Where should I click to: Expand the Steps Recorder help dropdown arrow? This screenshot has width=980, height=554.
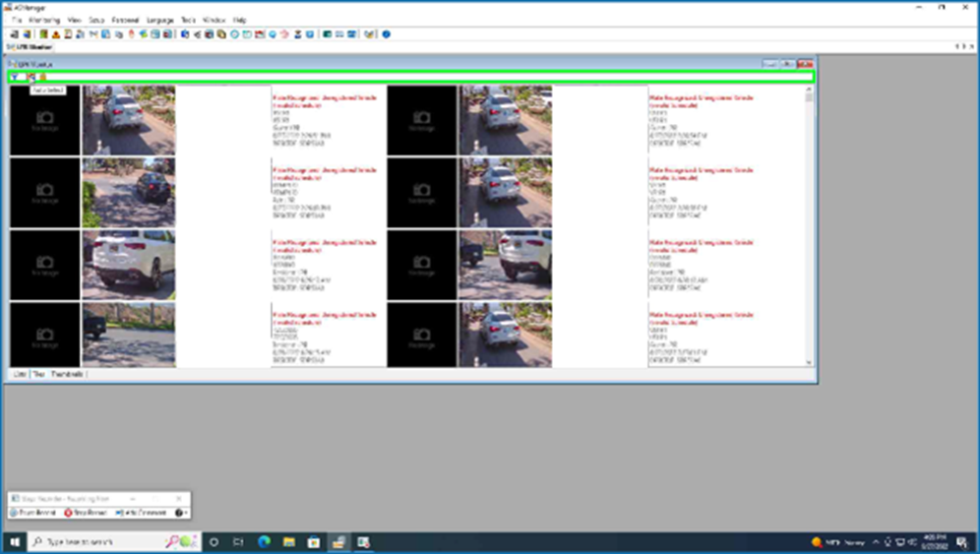coord(186,513)
